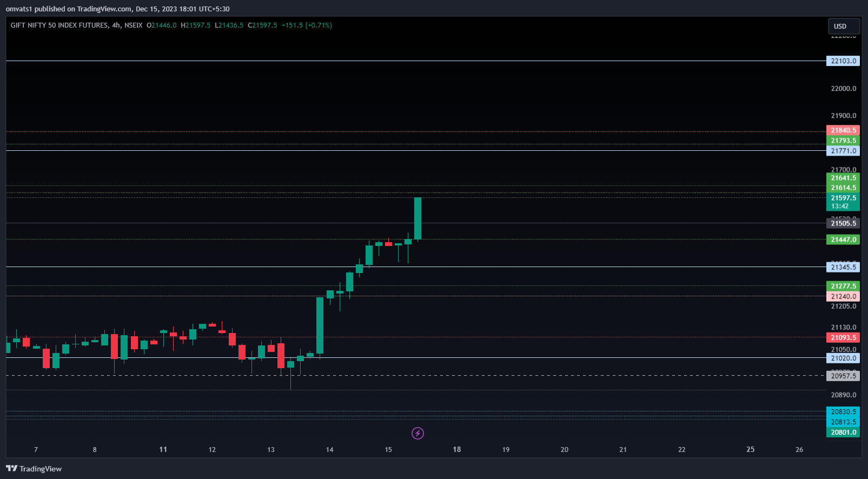Screen dimensions: 868x479
Task: Click the latest tall green candle
Action: coord(418,218)
